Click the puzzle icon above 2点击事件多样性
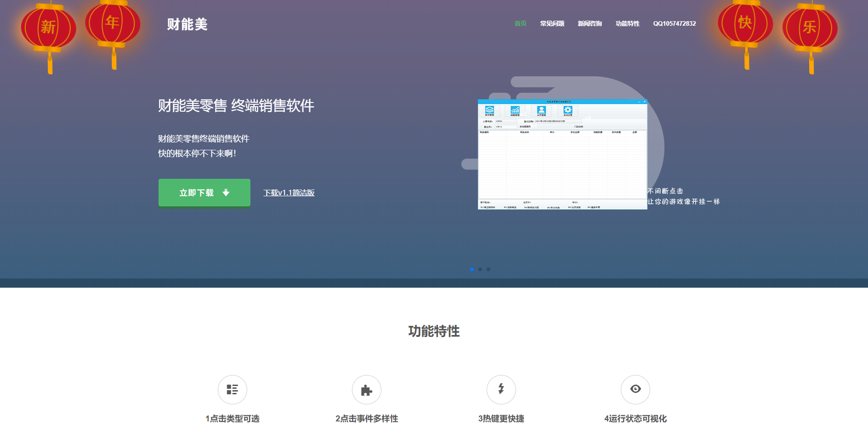Viewport: 868px width, 426px height. coord(367,390)
